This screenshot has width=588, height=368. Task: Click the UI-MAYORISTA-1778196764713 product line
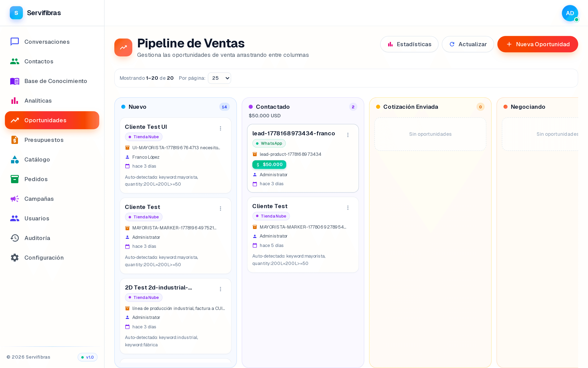[x=176, y=148]
